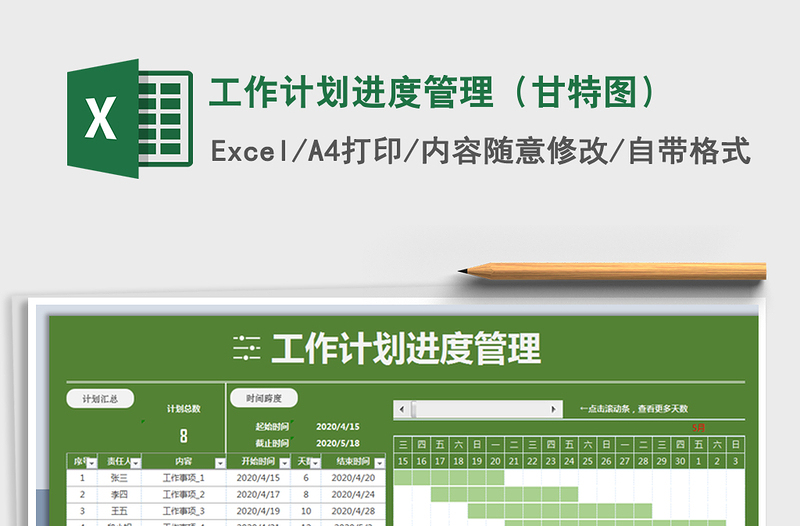Image resolution: width=800 pixels, height=526 pixels.
Task: Select days cell 10 in row 3
Action: tap(306, 511)
